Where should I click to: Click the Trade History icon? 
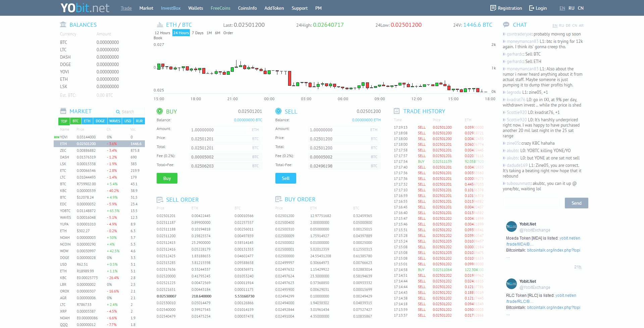coord(396,111)
